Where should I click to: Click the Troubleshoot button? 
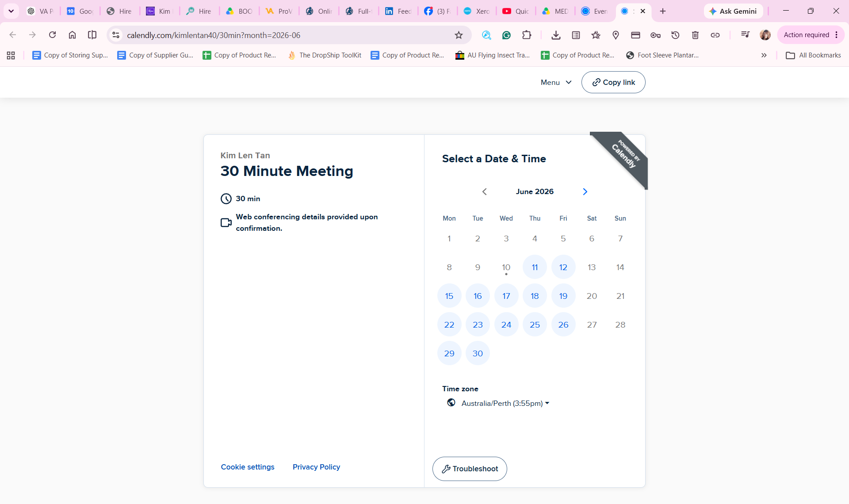tap(470, 469)
